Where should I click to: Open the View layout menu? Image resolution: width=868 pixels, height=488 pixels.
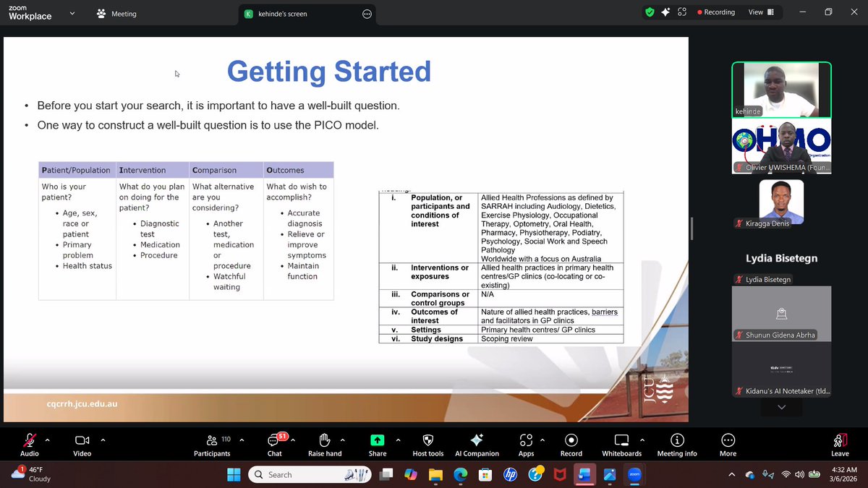click(761, 12)
